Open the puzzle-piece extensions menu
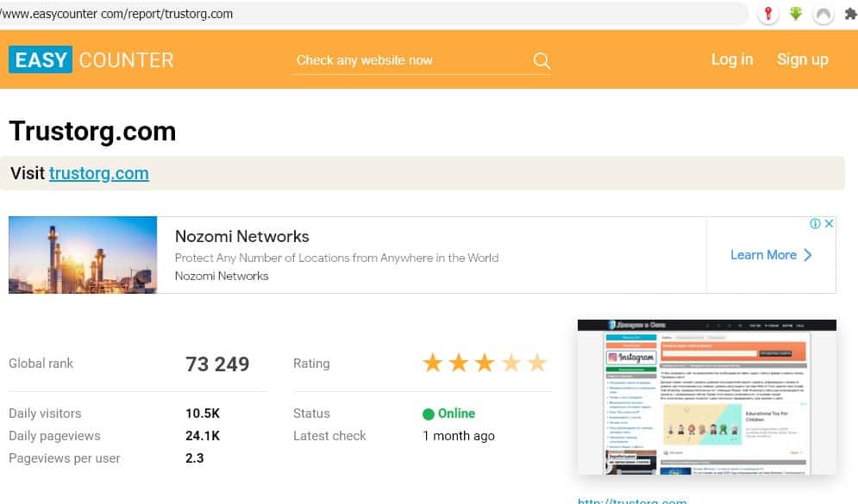This screenshot has height=504, width=858. [x=850, y=14]
